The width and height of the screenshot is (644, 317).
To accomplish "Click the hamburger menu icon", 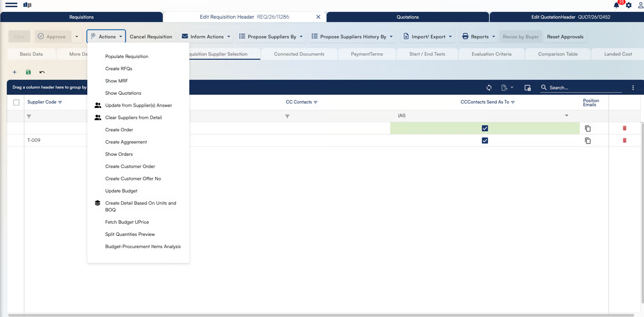I will tap(11, 5).
